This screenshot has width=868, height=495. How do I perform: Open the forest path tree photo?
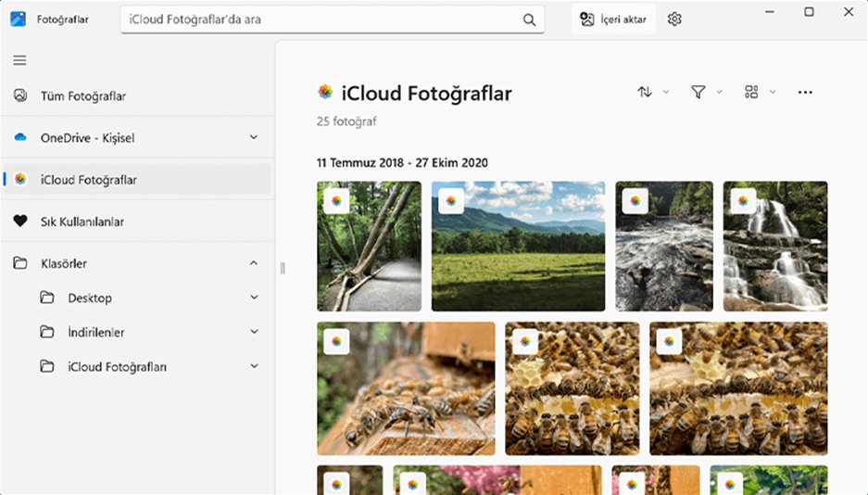[370, 247]
